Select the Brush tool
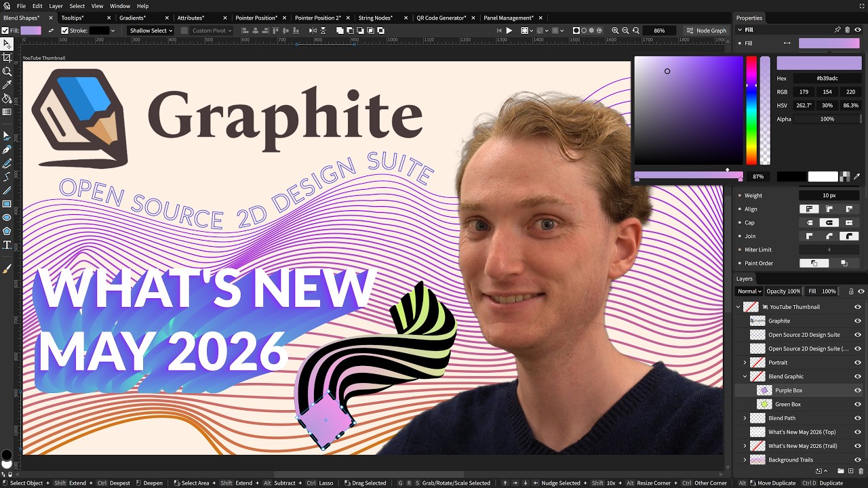The image size is (868, 488). click(x=7, y=269)
